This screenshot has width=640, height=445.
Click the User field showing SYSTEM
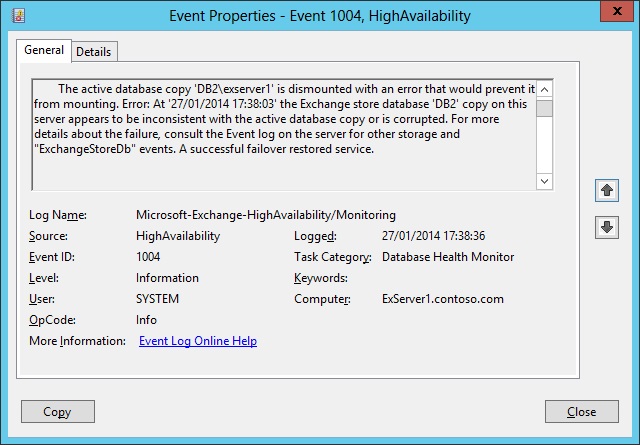[158, 299]
